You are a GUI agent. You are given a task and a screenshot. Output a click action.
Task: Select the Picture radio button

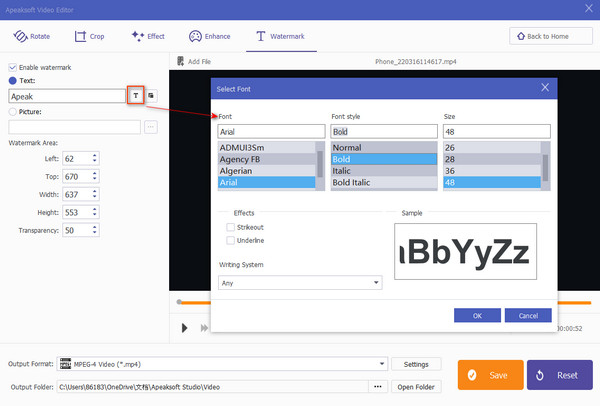coord(13,112)
